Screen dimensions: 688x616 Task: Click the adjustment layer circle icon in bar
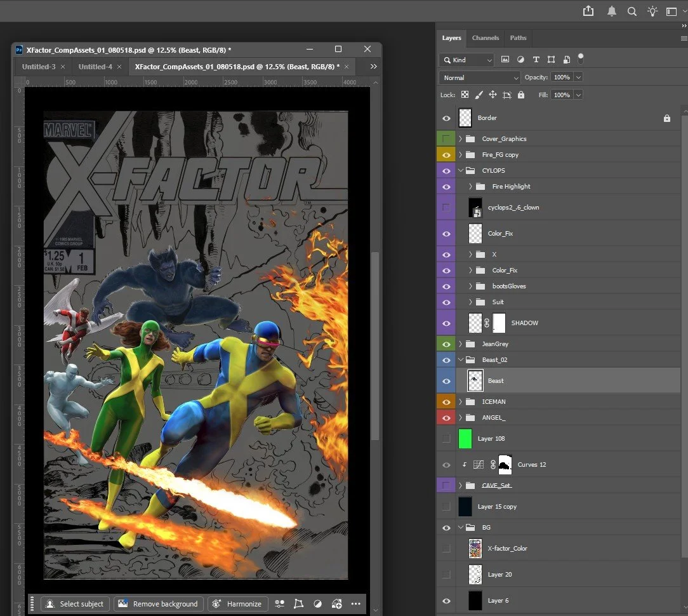click(318, 604)
